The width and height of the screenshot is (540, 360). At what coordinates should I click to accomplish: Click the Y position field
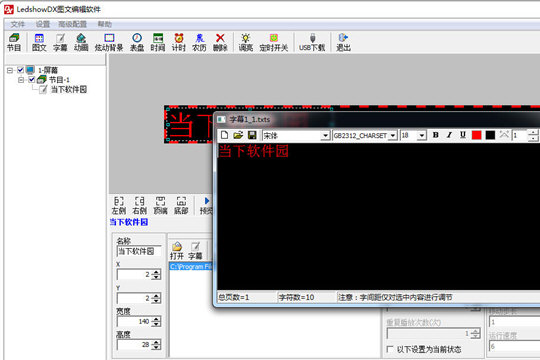point(134,298)
